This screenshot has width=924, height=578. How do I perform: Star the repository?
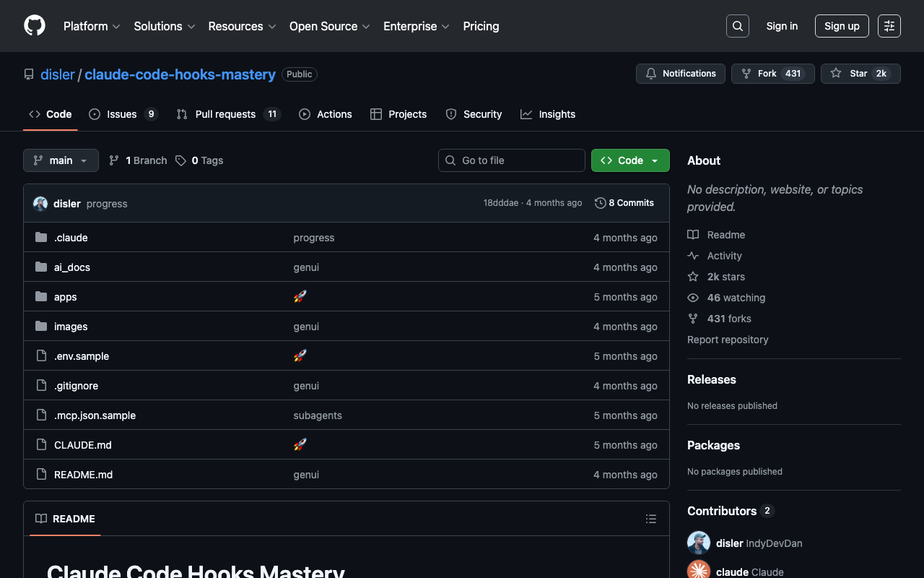850,74
